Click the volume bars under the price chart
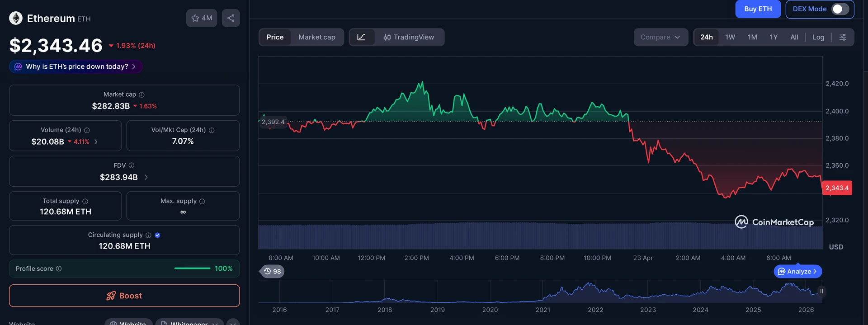This screenshot has width=868, height=325. 540,236
